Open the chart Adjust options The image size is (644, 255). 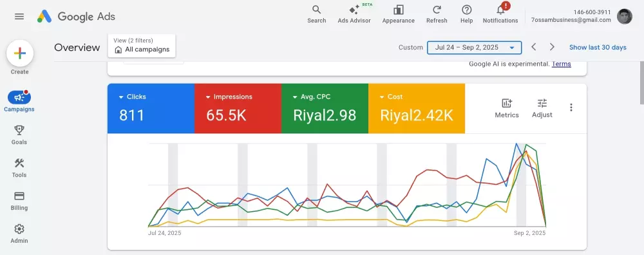point(542,108)
